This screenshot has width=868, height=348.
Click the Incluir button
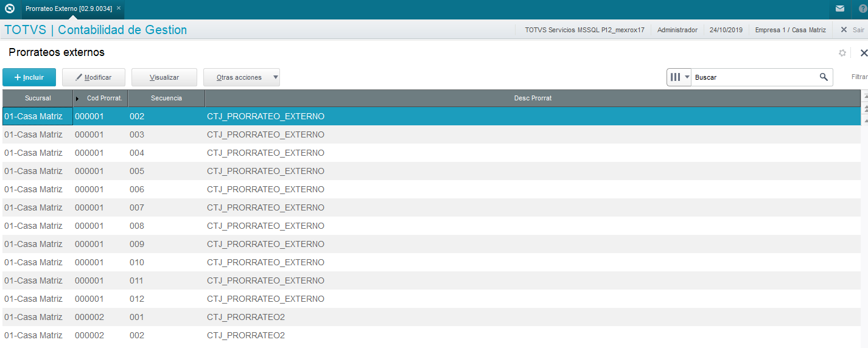point(29,77)
